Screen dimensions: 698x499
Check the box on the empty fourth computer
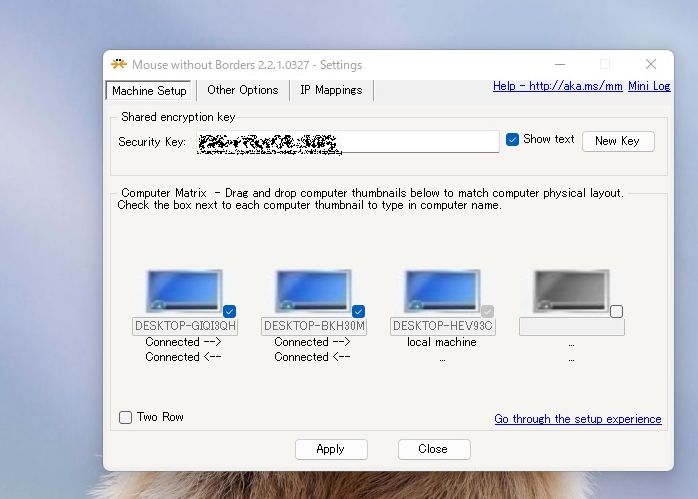(x=617, y=311)
